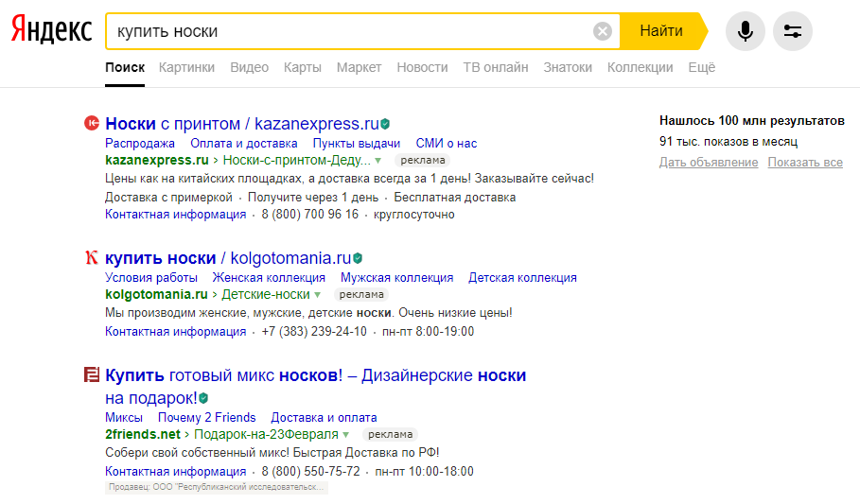Click '91 тыс. показов в месяц' text

tap(728, 142)
